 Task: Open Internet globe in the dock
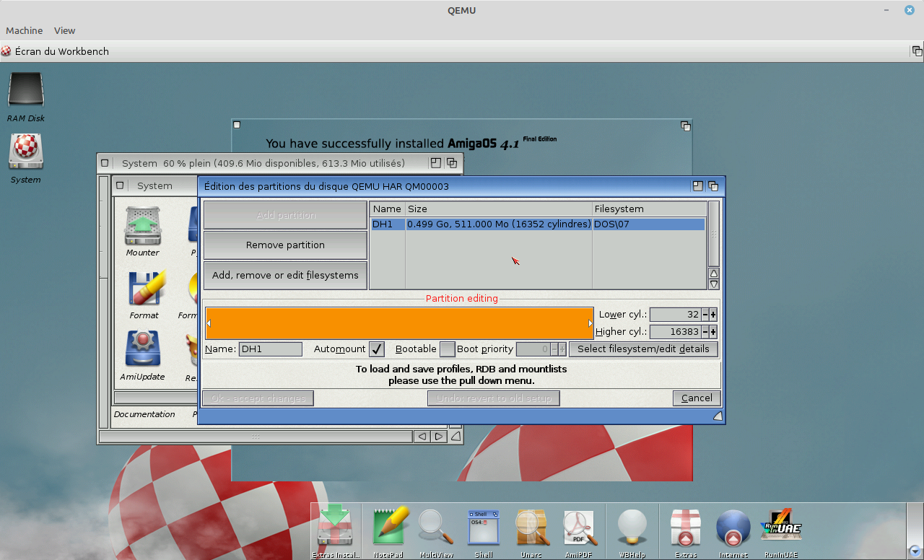[x=733, y=528]
